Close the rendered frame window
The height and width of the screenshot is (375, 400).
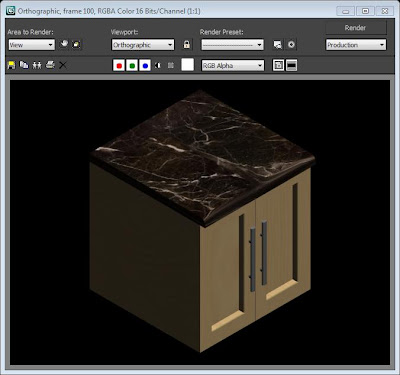click(385, 11)
